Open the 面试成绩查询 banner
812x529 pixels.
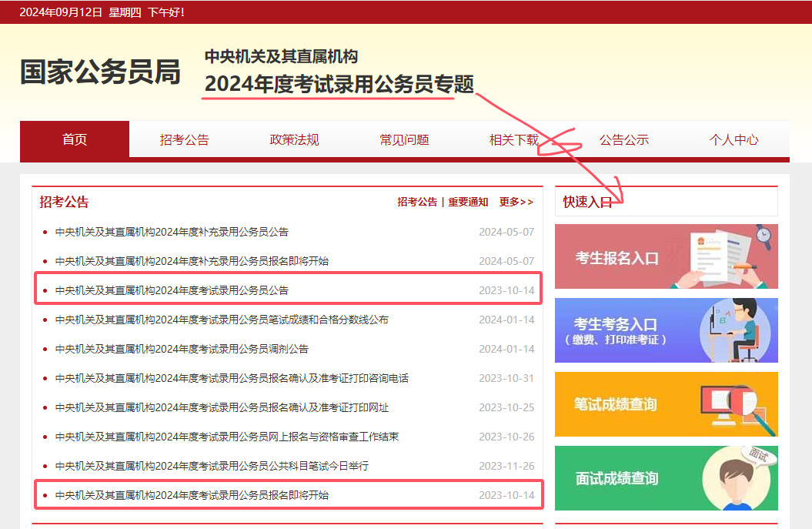(x=666, y=477)
